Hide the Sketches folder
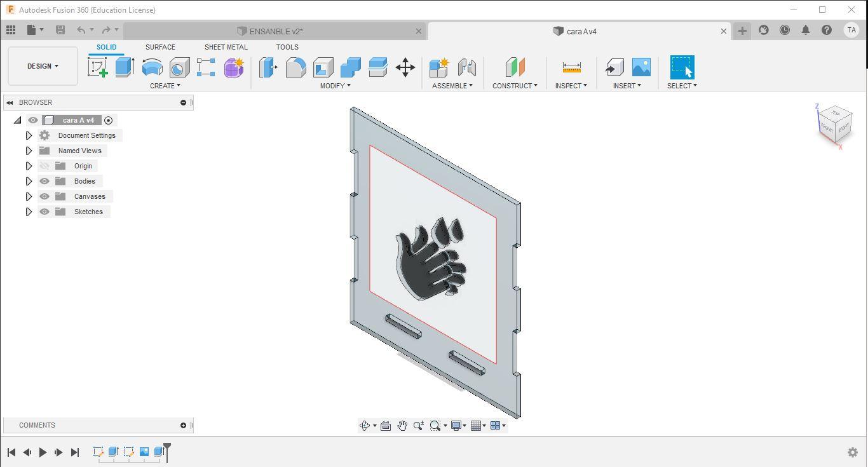 [x=44, y=212]
